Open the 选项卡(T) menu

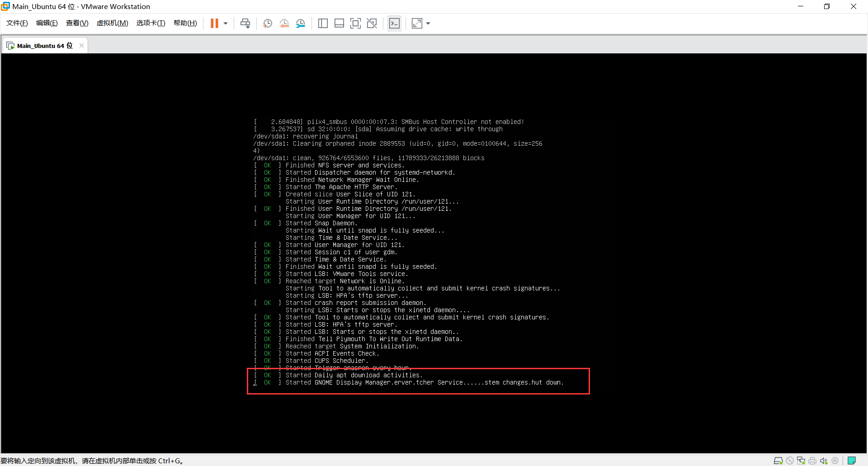click(151, 23)
